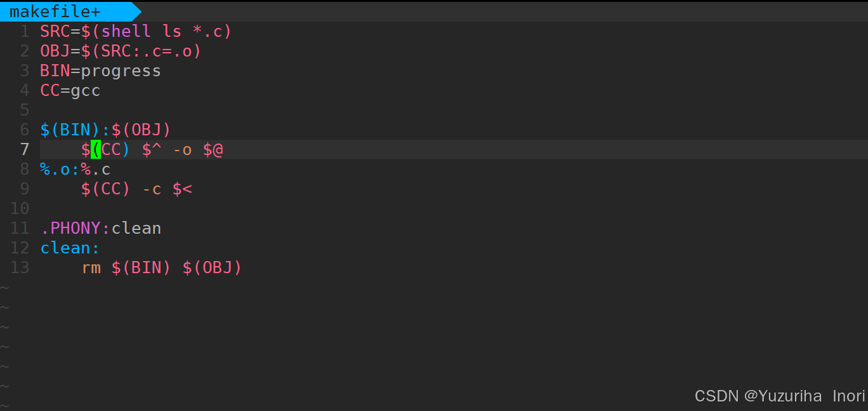Click the clean: target on line 12
This screenshot has height=411, width=868.
pyautogui.click(x=70, y=248)
